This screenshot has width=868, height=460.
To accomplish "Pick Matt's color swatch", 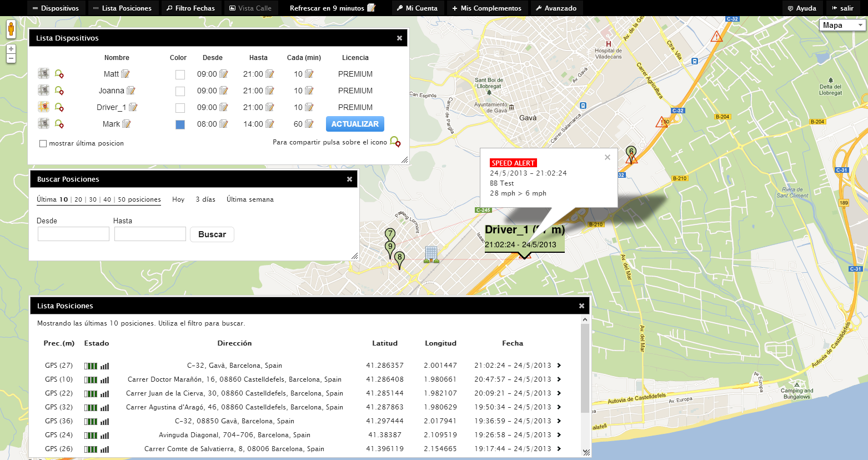I will coord(180,74).
